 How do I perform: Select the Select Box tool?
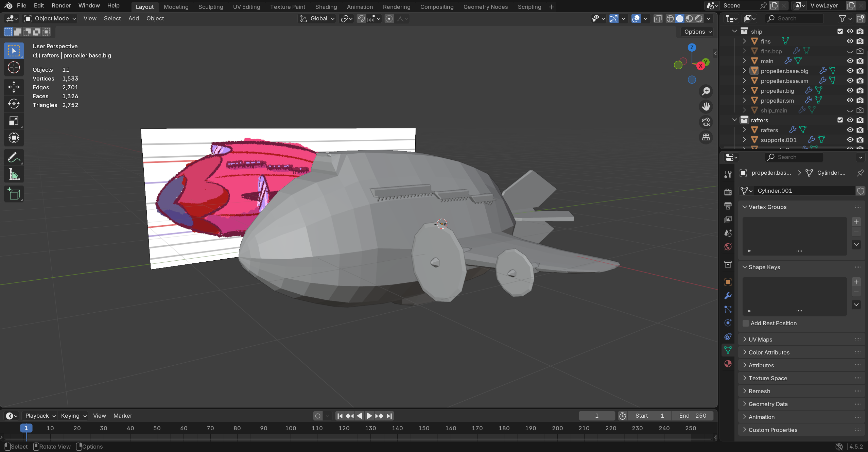coord(14,51)
